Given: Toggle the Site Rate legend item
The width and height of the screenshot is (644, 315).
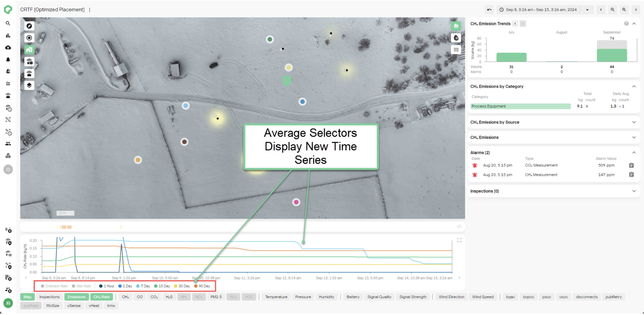Looking at the screenshot, I should point(81,286).
